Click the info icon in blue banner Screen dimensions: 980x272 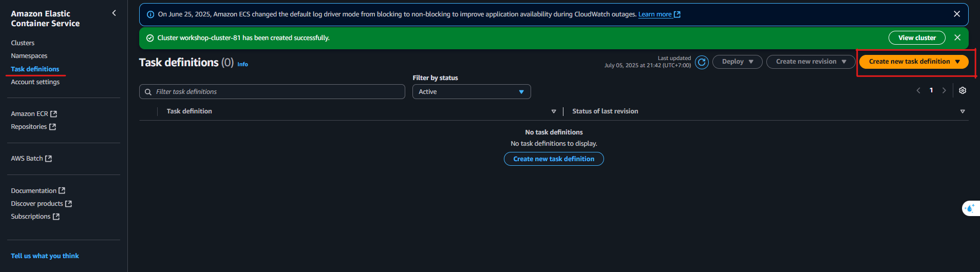[150, 14]
